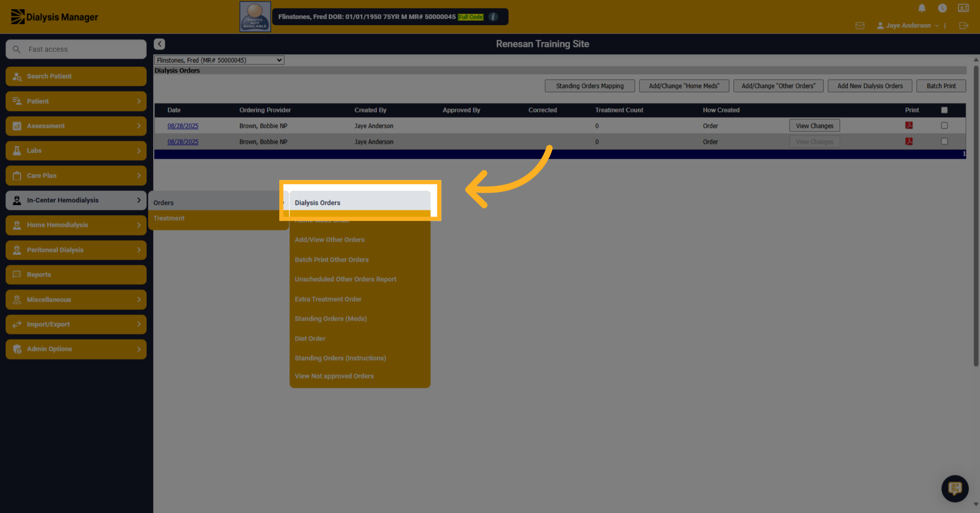Click the Batch Print button

coord(941,86)
